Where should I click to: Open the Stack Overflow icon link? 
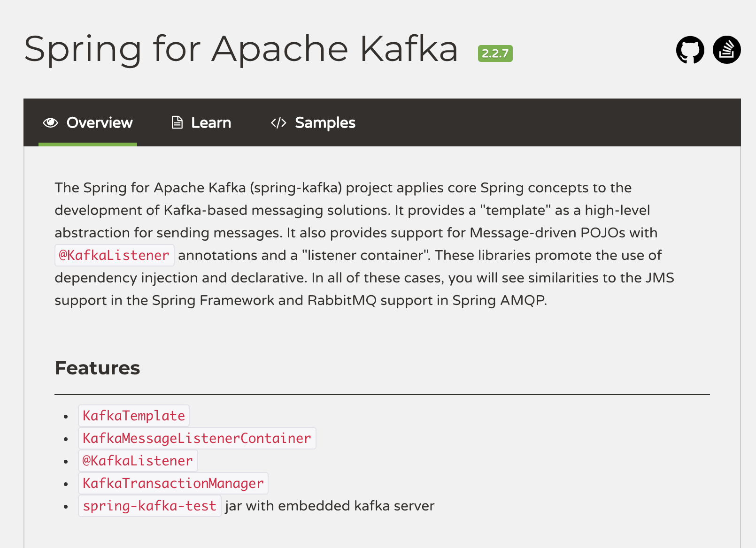pos(726,50)
